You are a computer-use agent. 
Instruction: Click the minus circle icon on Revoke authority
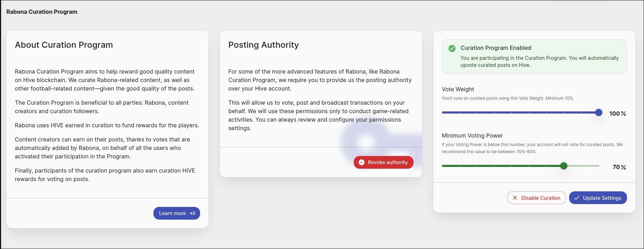pos(362,162)
